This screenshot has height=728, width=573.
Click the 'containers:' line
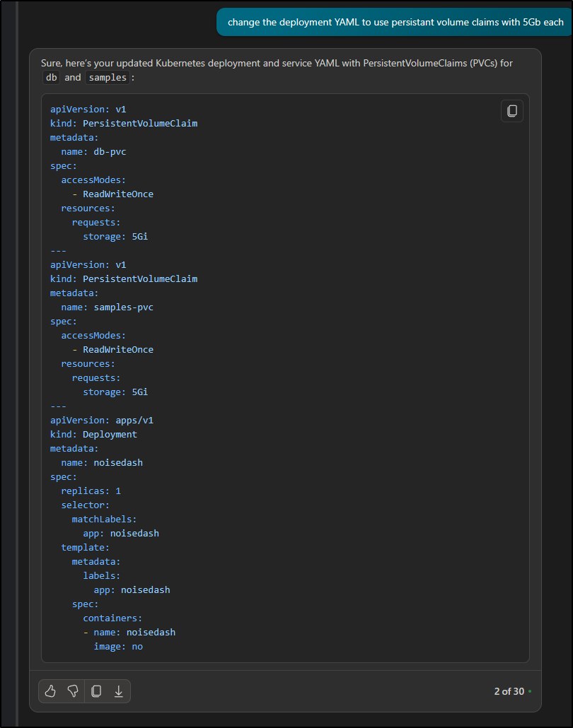112,618
